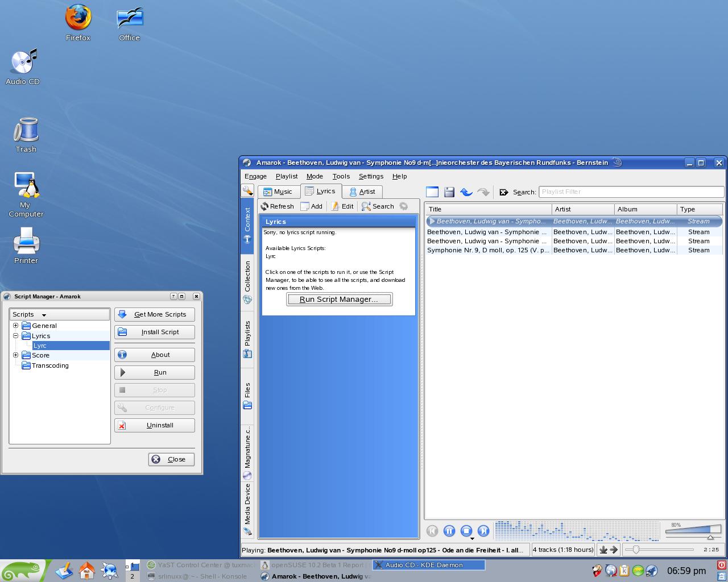
Task: Open the Playlist menu
Action: (x=287, y=176)
